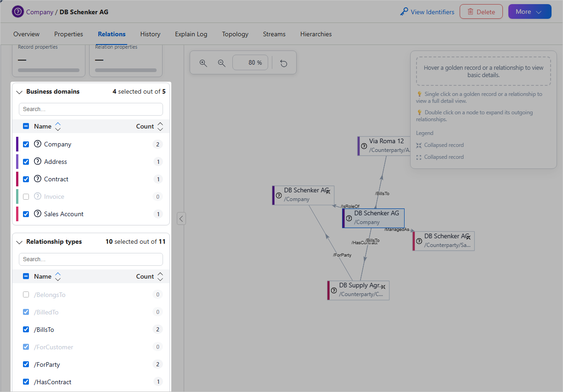Click the question icon beside the Invoice domain
This screenshot has height=392, width=563.
pos(38,196)
